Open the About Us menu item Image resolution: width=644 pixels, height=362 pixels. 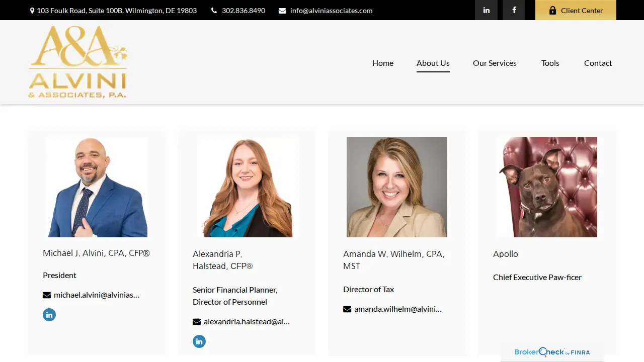tap(433, 63)
